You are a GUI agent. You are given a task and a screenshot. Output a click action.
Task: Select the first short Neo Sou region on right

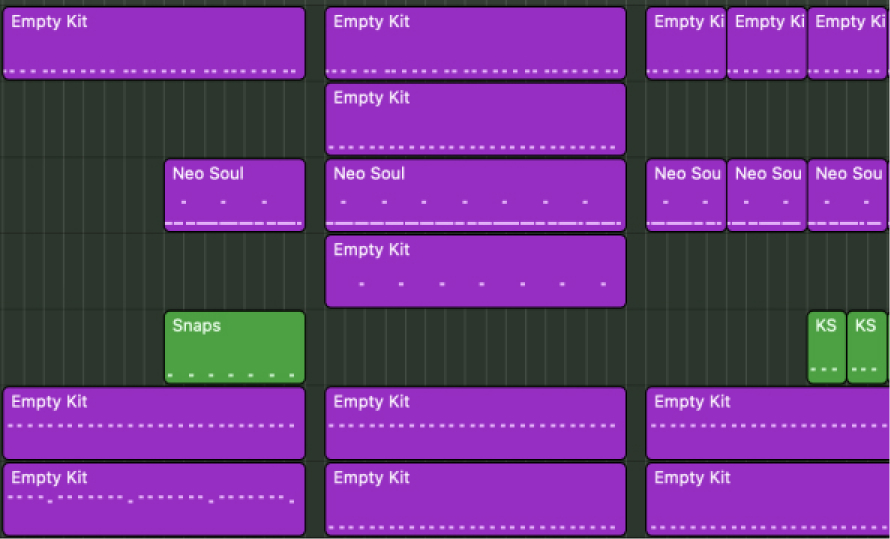coord(686,195)
